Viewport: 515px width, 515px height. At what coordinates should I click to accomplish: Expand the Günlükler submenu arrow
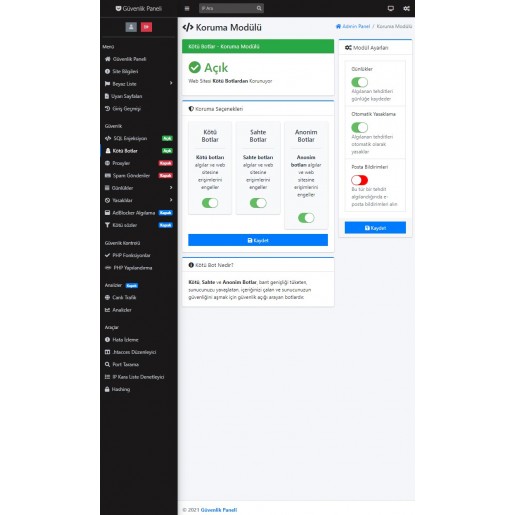(171, 188)
